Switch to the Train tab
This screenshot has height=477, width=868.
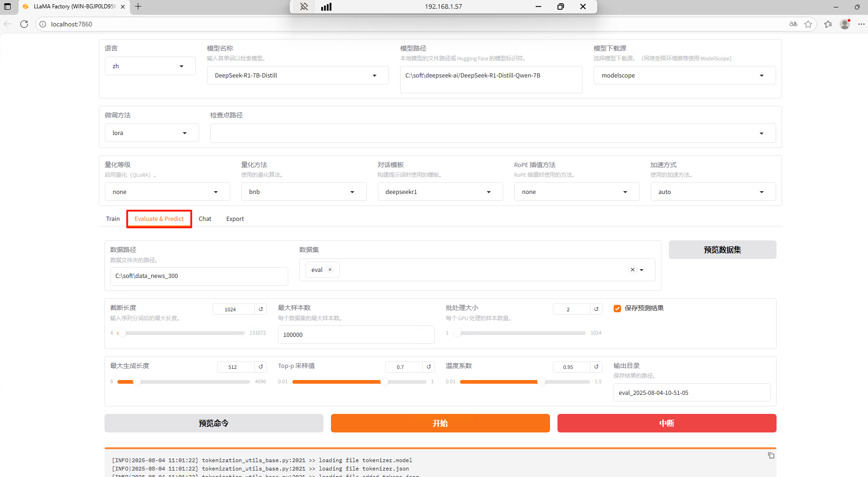(113, 219)
